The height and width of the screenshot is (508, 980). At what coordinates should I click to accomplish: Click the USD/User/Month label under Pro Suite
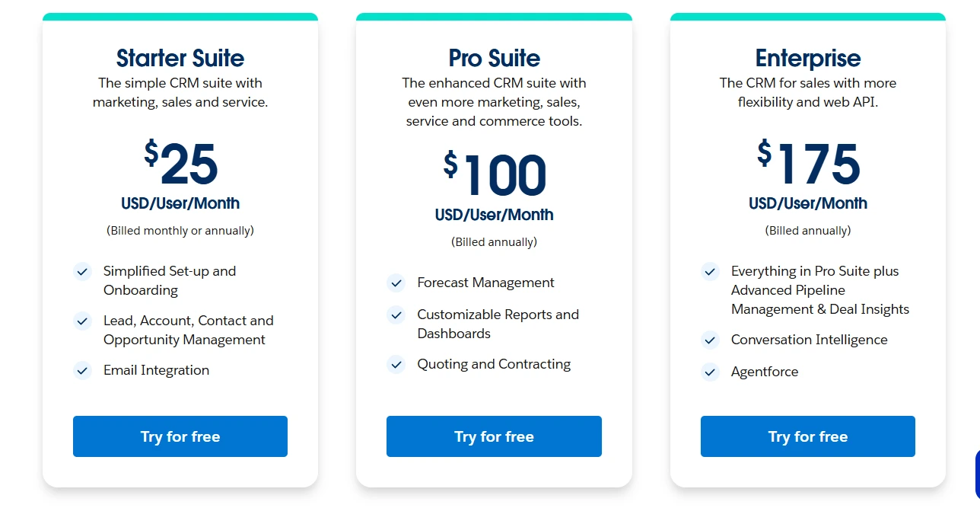pyautogui.click(x=494, y=215)
